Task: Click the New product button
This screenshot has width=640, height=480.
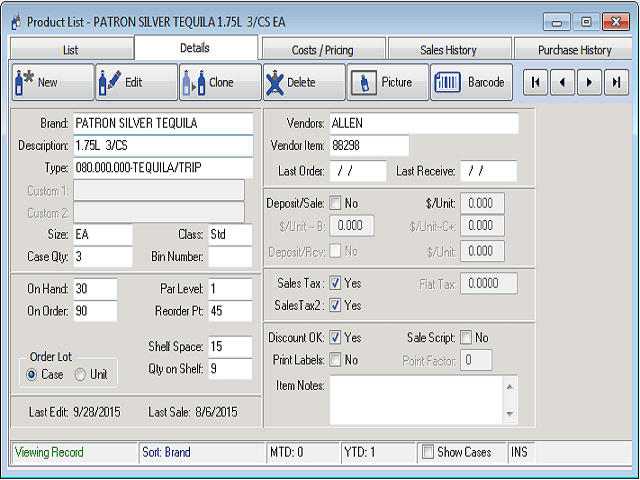Action: 52,83
